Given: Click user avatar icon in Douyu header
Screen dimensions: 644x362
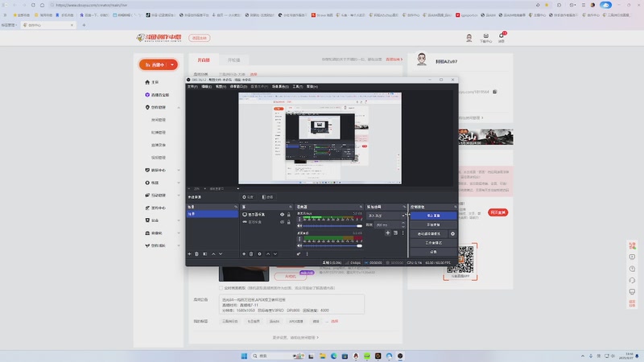Looking at the screenshot, I should pyautogui.click(x=469, y=38).
